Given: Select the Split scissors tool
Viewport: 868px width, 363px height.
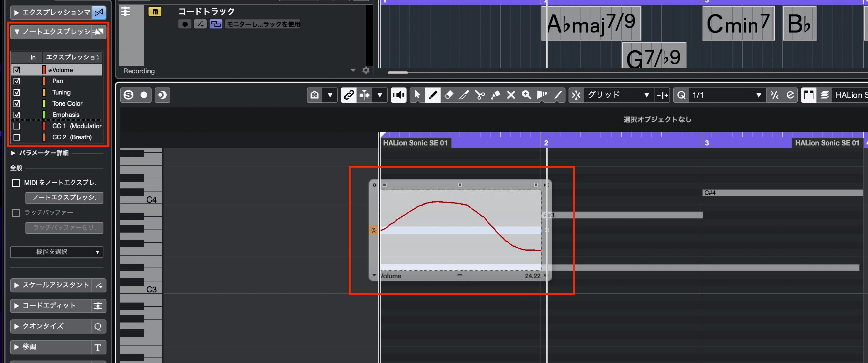Looking at the screenshot, I should click(480, 95).
